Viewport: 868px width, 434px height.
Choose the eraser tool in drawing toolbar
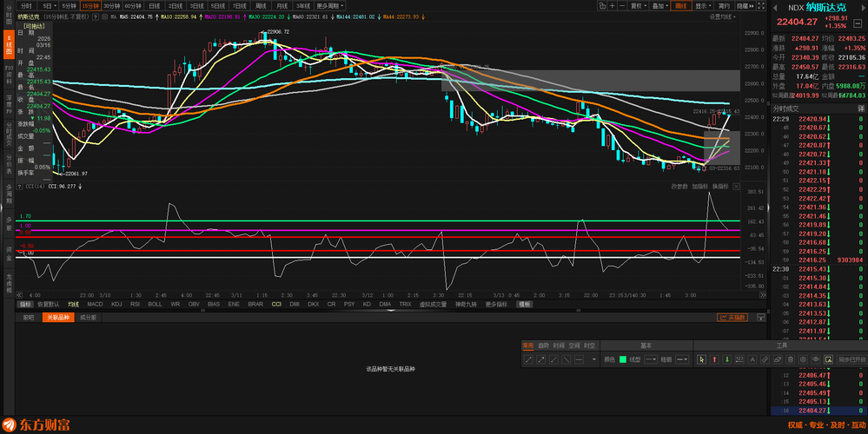(777, 359)
